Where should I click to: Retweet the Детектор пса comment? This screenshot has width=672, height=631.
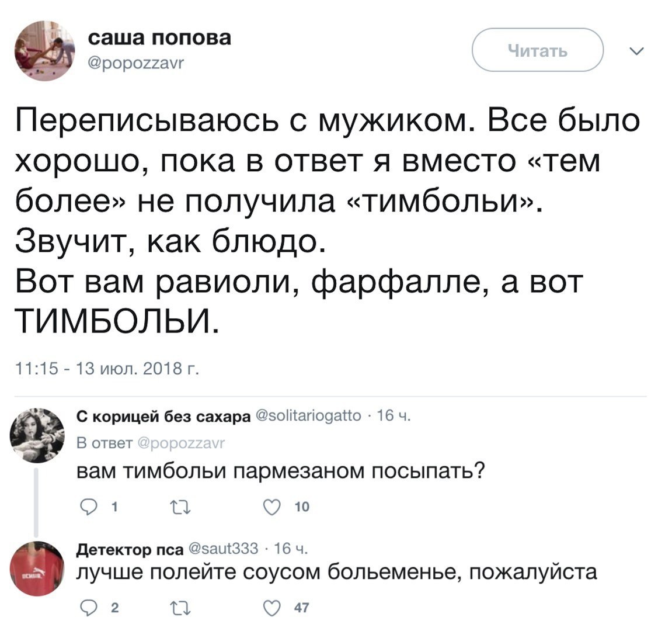coord(181,608)
